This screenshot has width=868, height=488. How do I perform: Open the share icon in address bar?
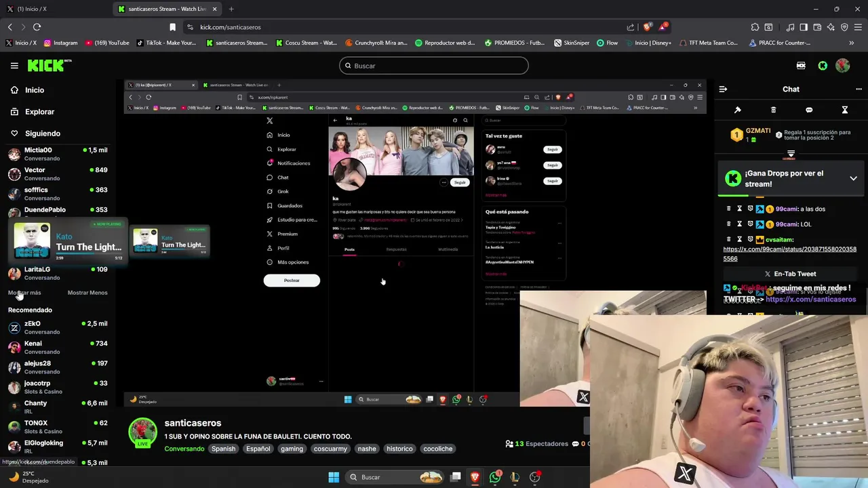point(631,27)
